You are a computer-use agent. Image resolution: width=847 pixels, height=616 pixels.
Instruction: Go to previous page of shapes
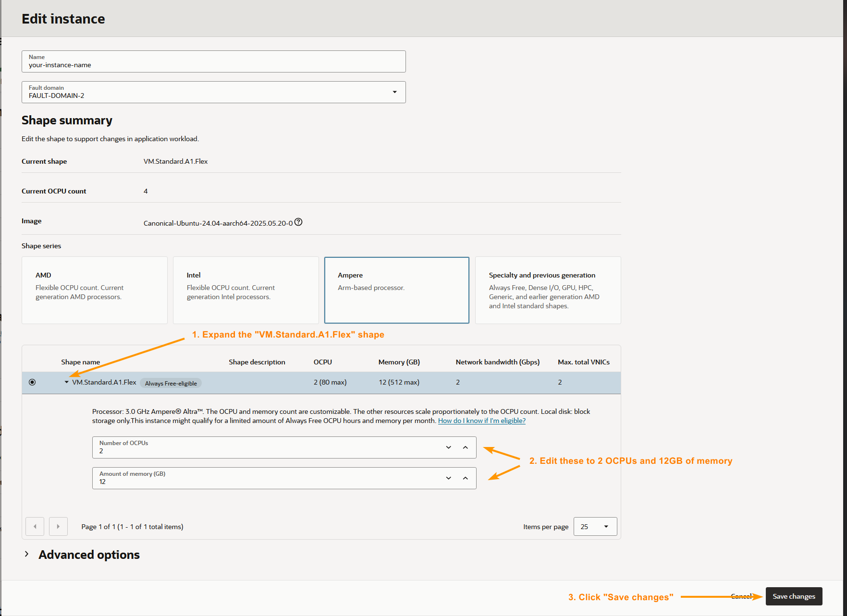[x=35, y=526]
